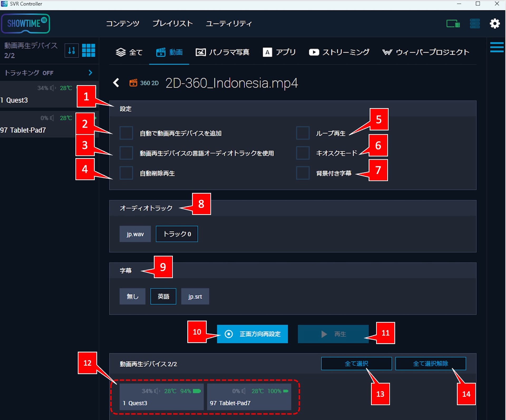Click the server stack icon in header
This screenshot has height=420, width=506.
[x=475, y=24]
